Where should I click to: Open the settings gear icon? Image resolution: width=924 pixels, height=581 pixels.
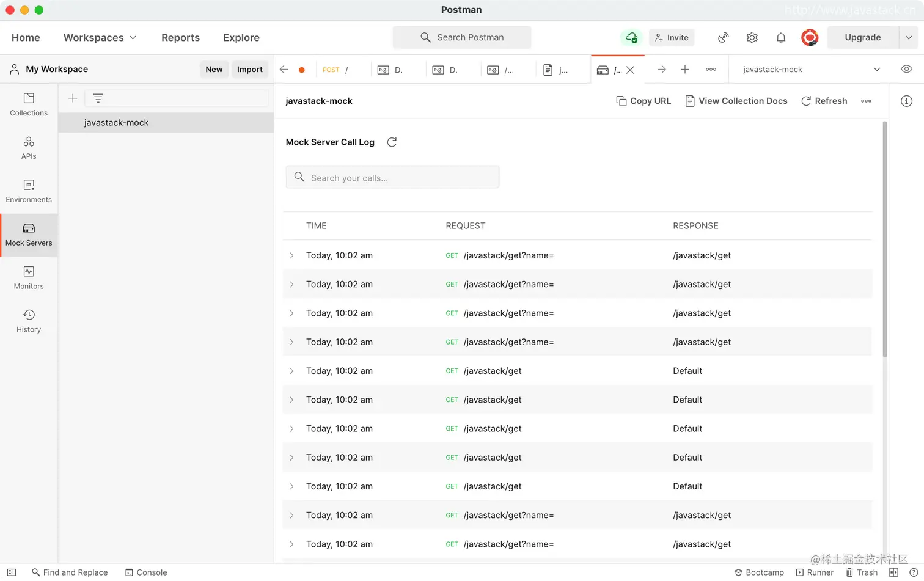752,37
